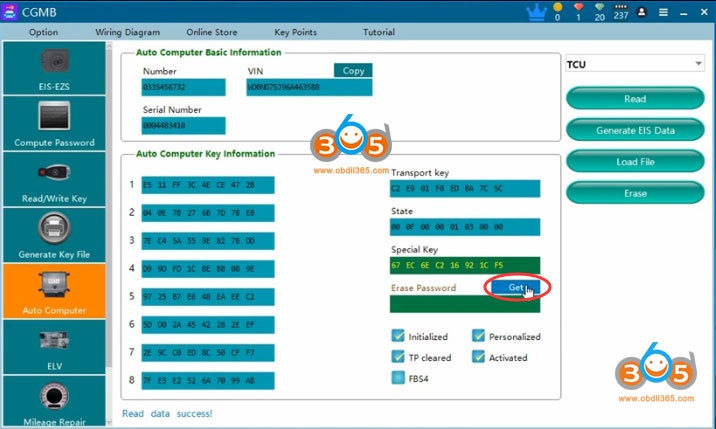The image size is (716, 429).
Task: Open the EIS-EZS module in sidebar
Action: coord(54,68)
